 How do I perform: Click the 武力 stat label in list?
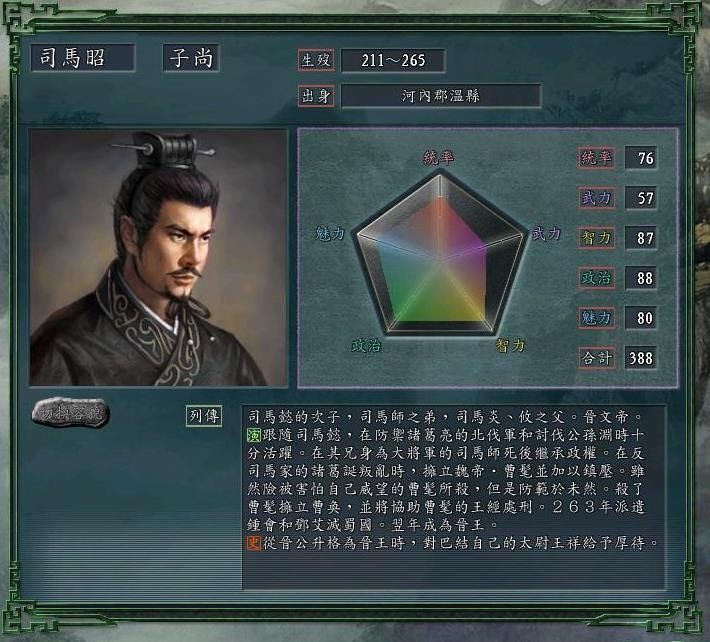click(596, 198)
